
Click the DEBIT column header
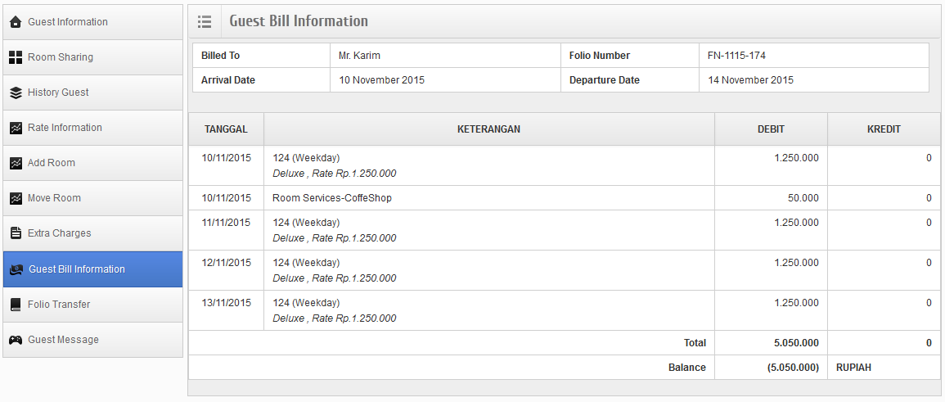click(770, 130)
